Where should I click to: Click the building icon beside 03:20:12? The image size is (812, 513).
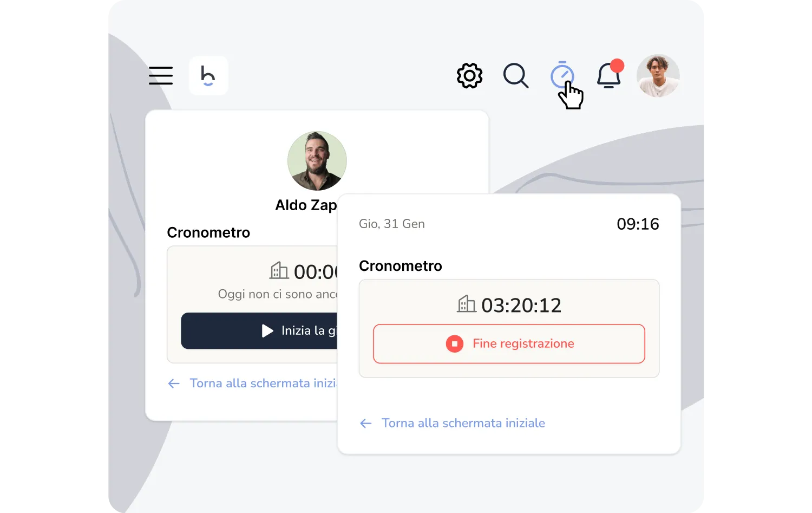[467, 304]
